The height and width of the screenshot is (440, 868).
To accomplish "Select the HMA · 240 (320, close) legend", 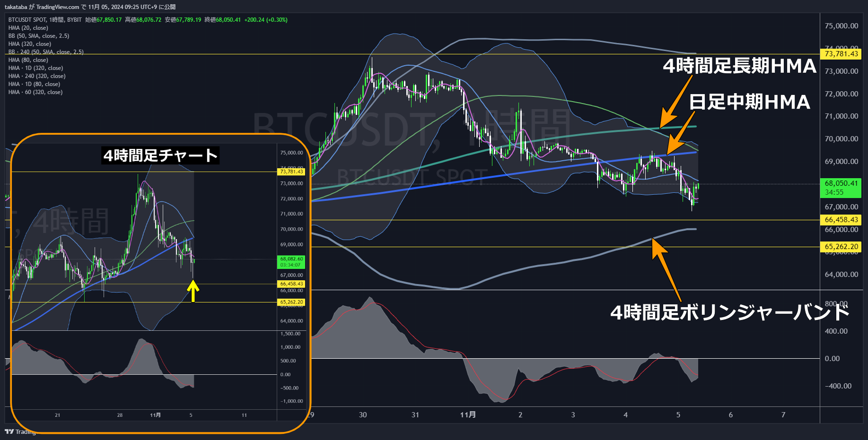I will 37,76.
